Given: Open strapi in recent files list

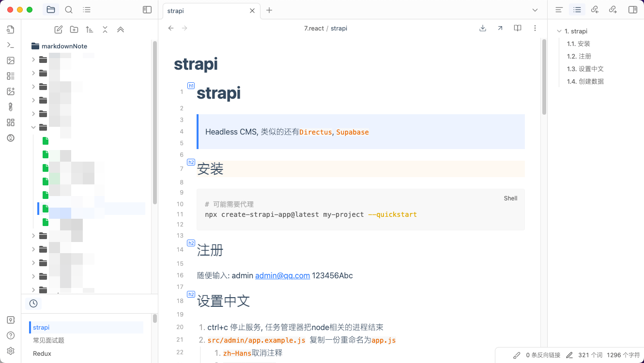Looking at the screenshot, I should [86, 328].
